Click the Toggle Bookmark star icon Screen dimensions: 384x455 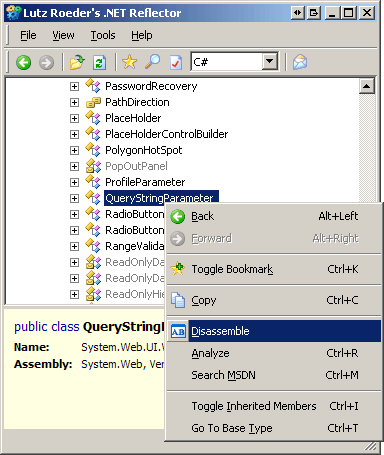tap(178, 268)
